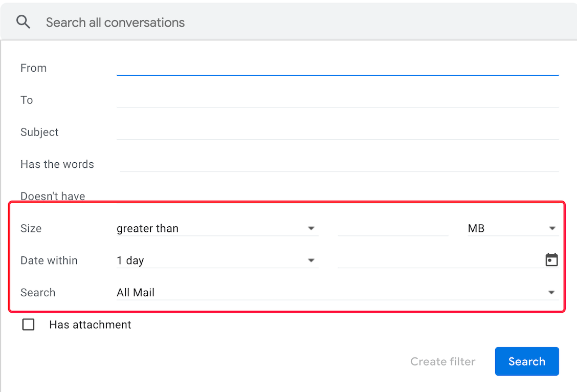
Task: Click the 'Subject' label
Action: coord(39,132)
